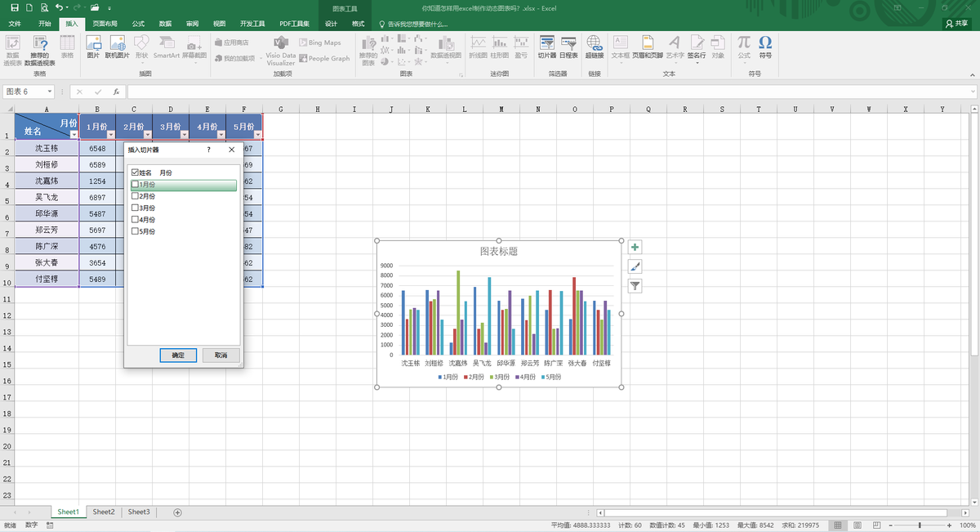
Task: Uncheck the 姓名 月份 checkbox in slicer dialog
Action: (136, 172)
